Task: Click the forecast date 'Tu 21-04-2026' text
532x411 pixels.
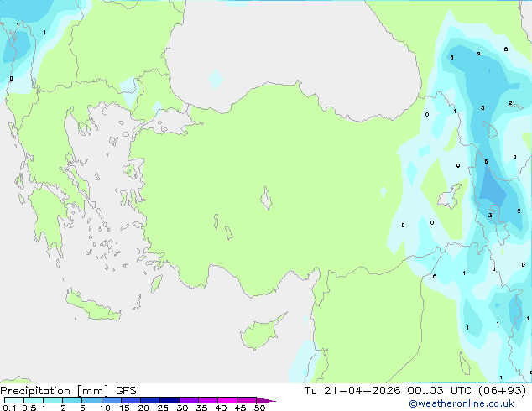Action: coord(352,390)
